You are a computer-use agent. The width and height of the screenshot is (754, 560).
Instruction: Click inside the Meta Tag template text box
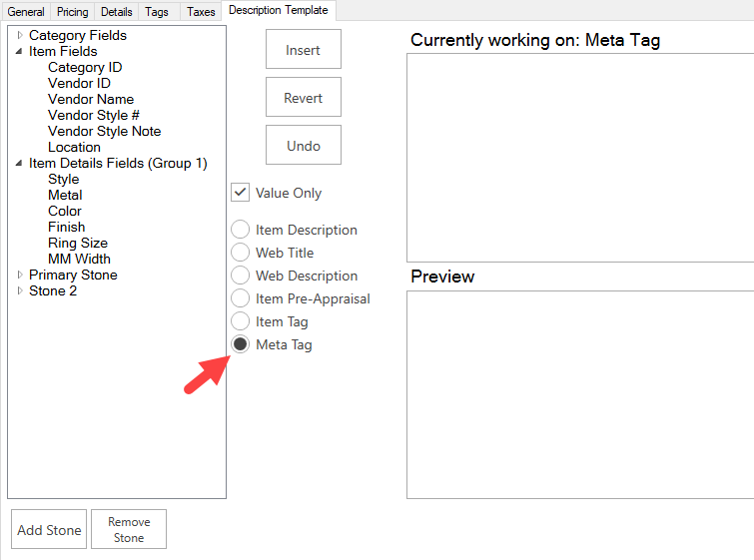[x=579, y=158]
